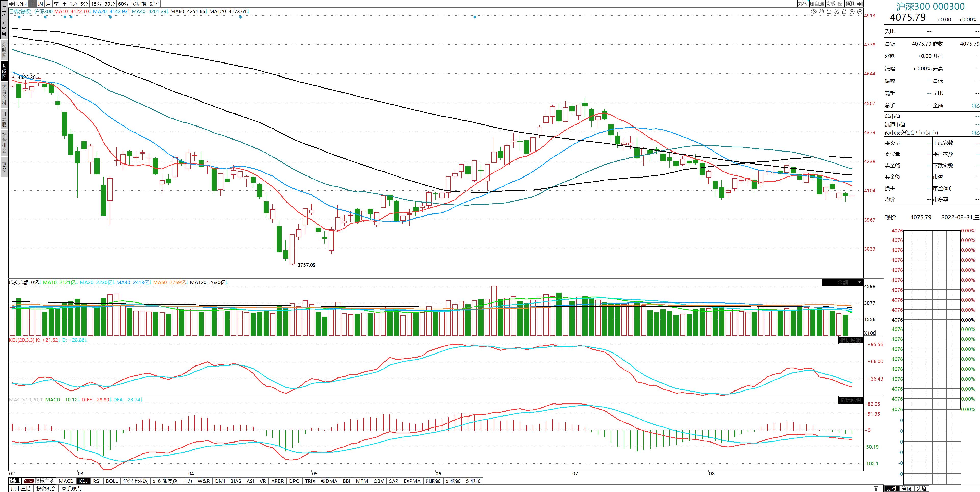Image resolution: width=980 pixels, height=492 pixels.
Task: Toggle the 均线 moving average button
Action: 831,4
